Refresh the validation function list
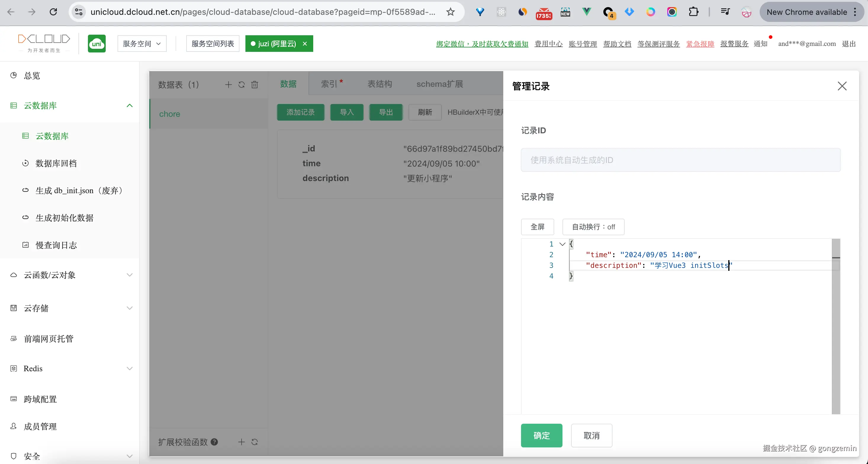 pos(255,442)
